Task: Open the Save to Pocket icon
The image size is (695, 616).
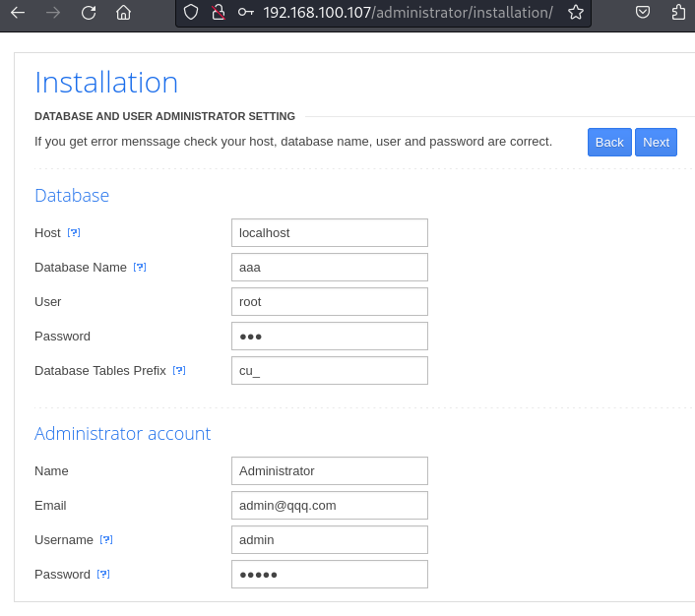Action: click(642, 13)
